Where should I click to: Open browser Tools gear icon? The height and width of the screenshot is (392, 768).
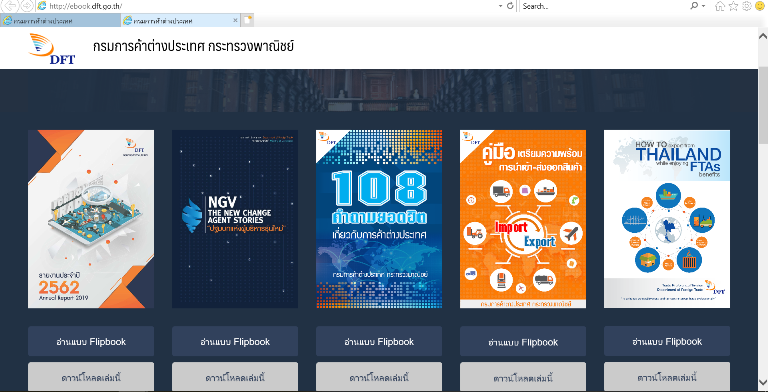(x=746, y=6)
